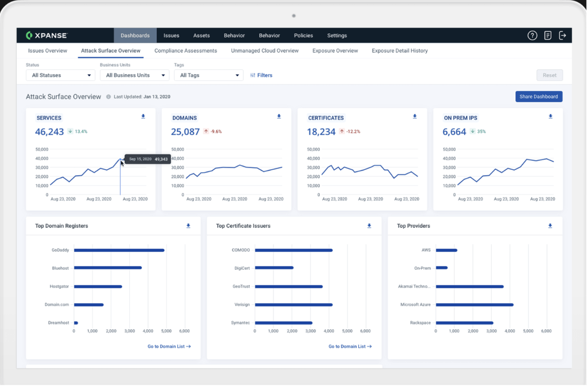Click the Share Dashboard button

coord(539,97)
